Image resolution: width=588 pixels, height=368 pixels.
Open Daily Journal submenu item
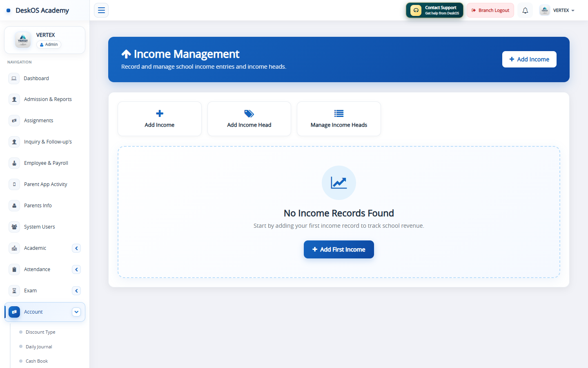coord(39,347)
